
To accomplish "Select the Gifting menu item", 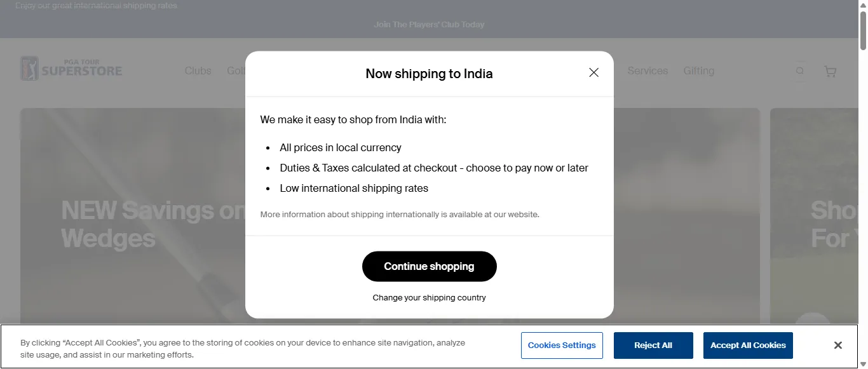I will click(698, 71).
